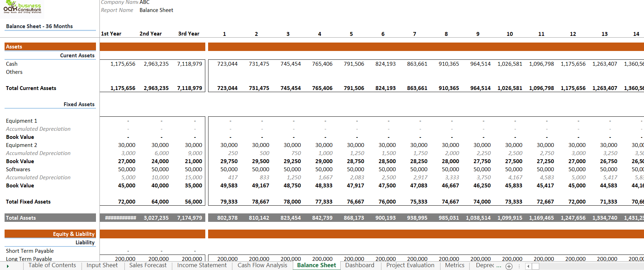Select the 'Balance Sheet - 36 Months' title
The height and width of the screenshot is (270, 644).
click(39, 26)
